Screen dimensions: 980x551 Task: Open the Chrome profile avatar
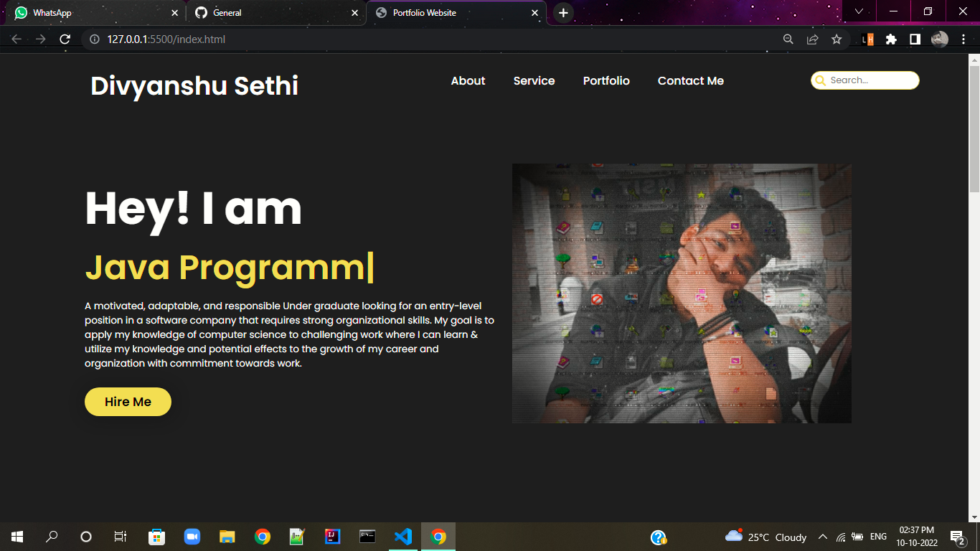(940, 39)
